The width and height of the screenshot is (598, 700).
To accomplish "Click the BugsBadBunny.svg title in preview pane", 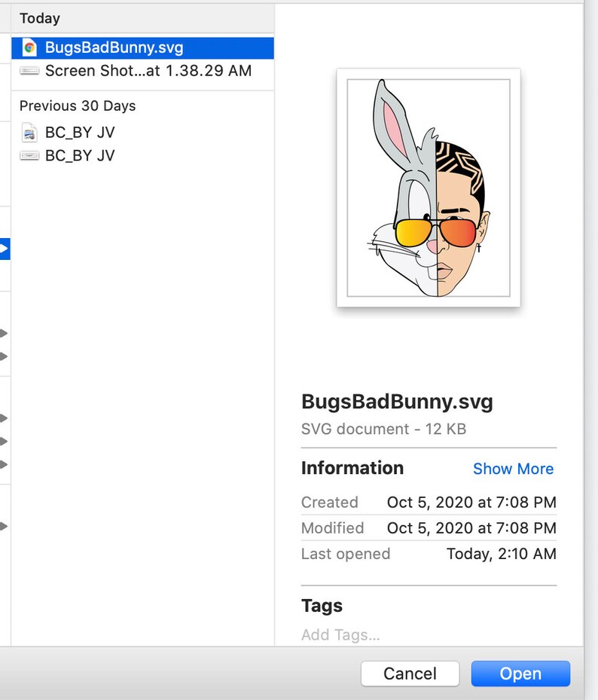I will [x=397, y=402].
